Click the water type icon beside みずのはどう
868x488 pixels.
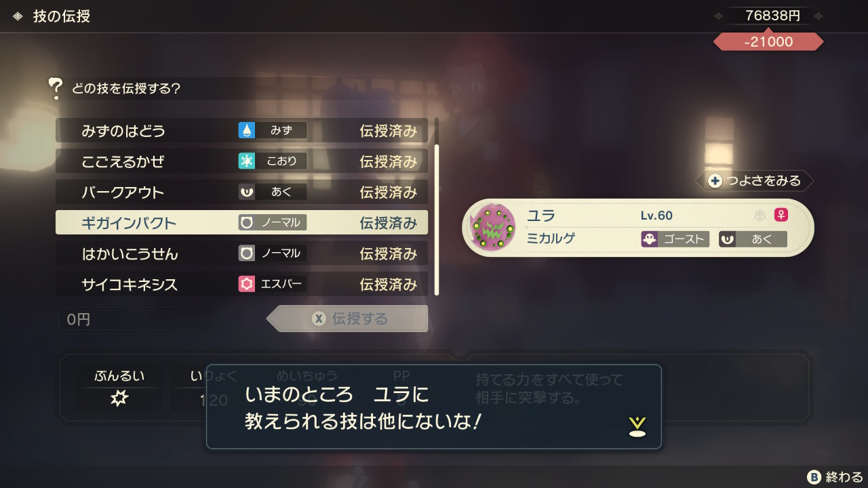[x=246, y=130]
